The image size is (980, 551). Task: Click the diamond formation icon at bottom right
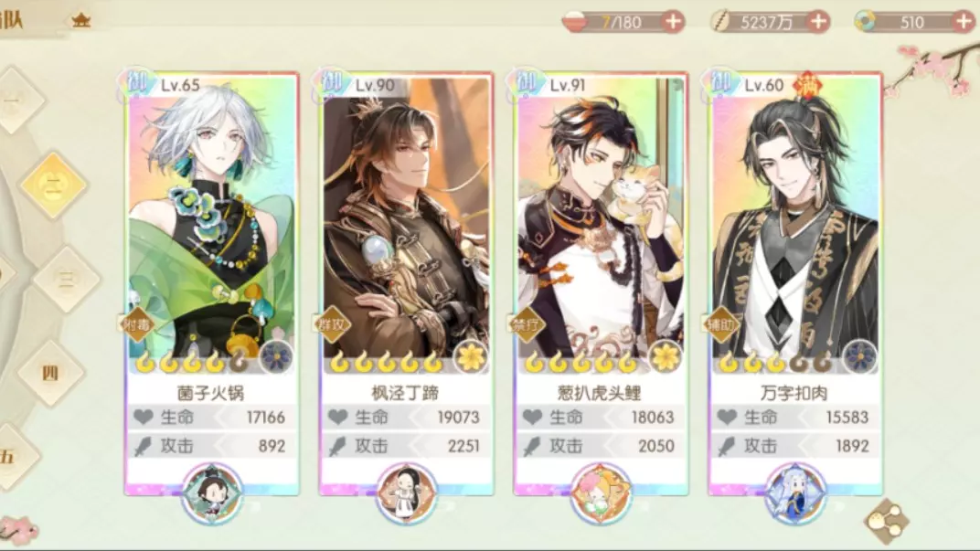(x=887, y=521)
